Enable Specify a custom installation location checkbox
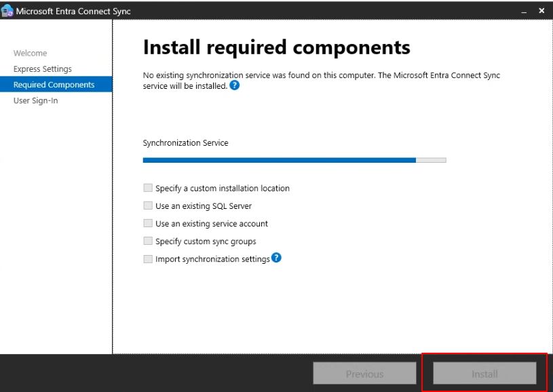553x392 pixels. pos(148,188)
